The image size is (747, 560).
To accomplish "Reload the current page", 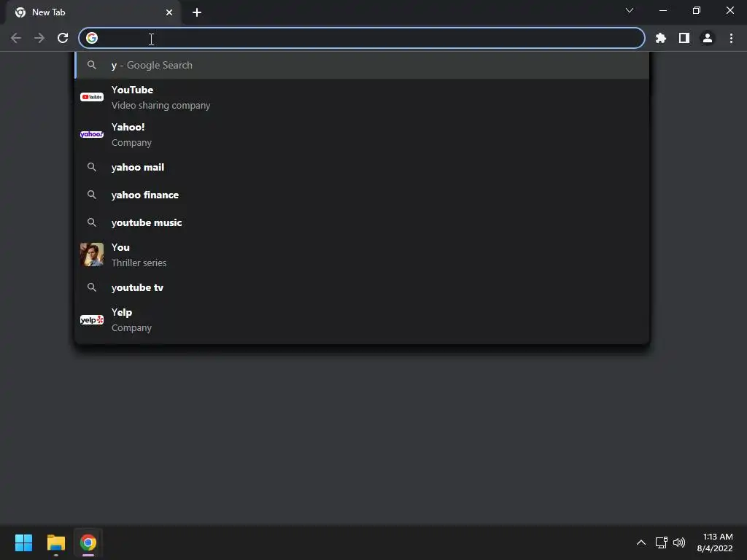I will pyautogui.click(x=63, y=38).
